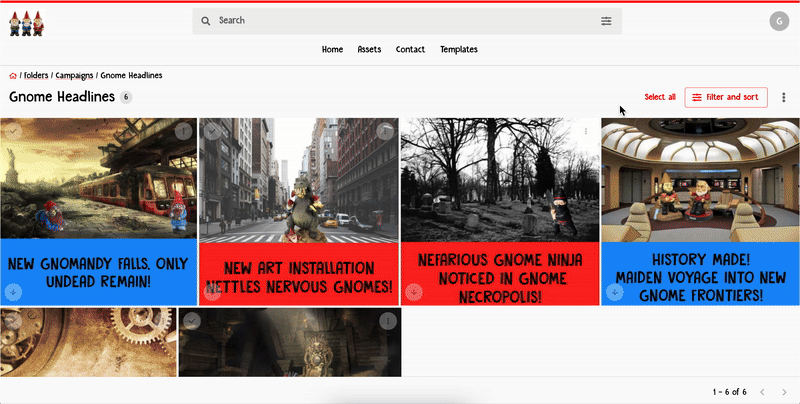Click the gnome logo in the header

click(26, 22)
